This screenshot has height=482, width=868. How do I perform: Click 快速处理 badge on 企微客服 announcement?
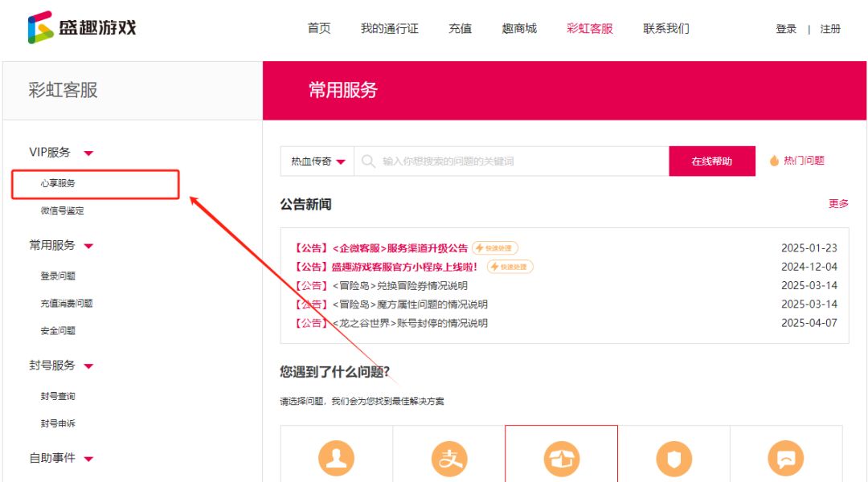[495, 248]
